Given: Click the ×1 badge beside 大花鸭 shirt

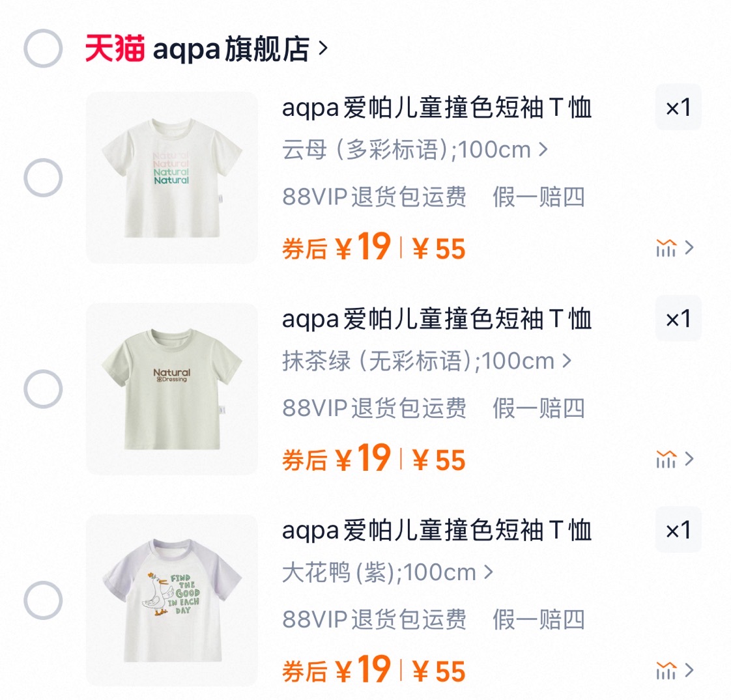Looking at the screenshot, I should click(x=678, y=531).
